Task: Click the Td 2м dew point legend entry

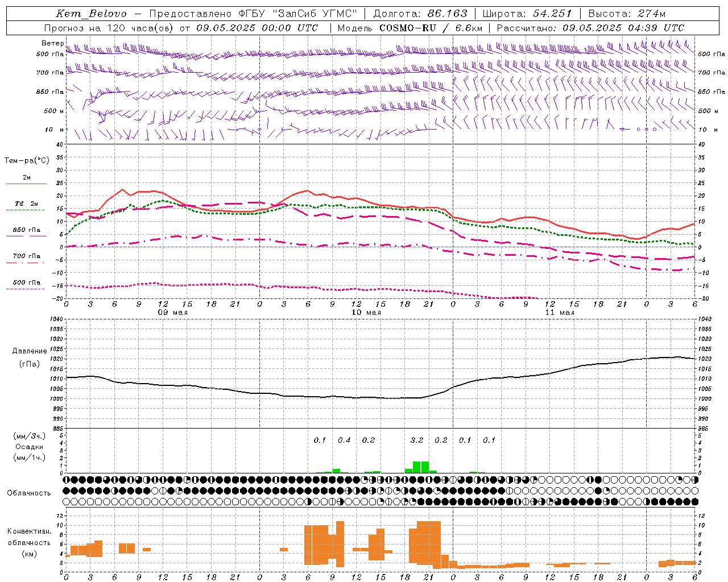Action: pyautogui.click(x=26, y=203)
